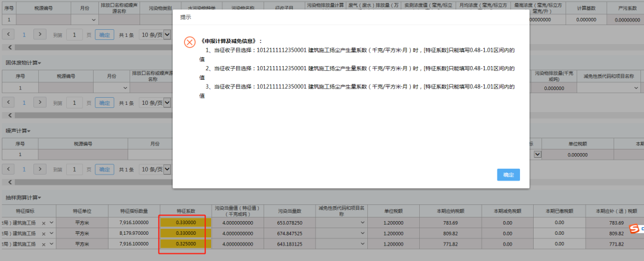Screen dimensions: 644x261
Task: Clear the first row 特征指标 selection with its X
Action: coord(44,223)
